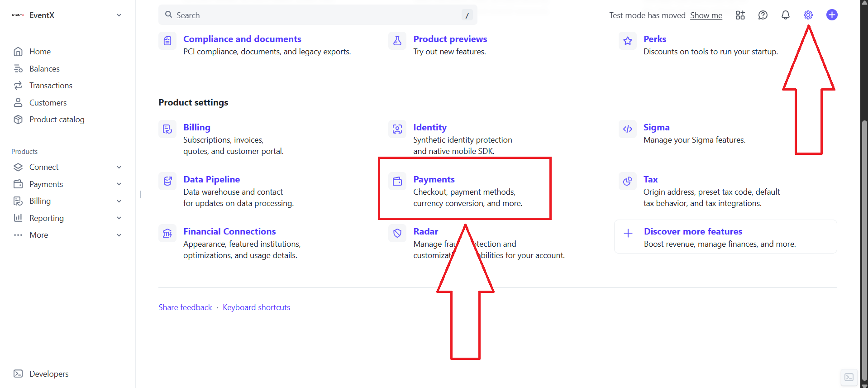
Task: Click the Home sidebar icon
Action: (18, 52)
